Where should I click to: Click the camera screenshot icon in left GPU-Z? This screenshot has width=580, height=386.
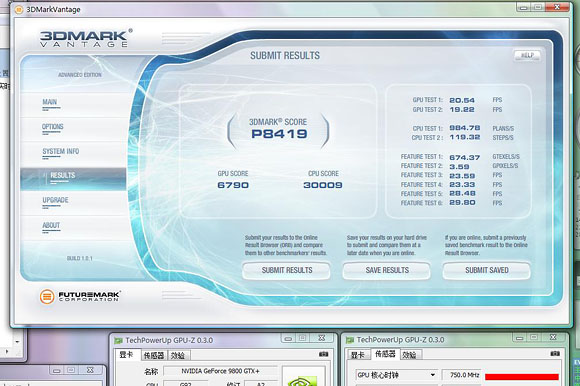[x=324, y=354]
